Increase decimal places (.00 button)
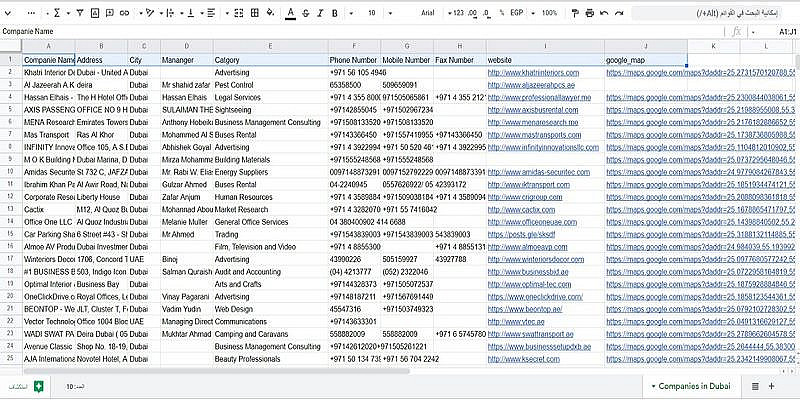The width and height of the screenshot is (800, 400). (x=472, y=13)
